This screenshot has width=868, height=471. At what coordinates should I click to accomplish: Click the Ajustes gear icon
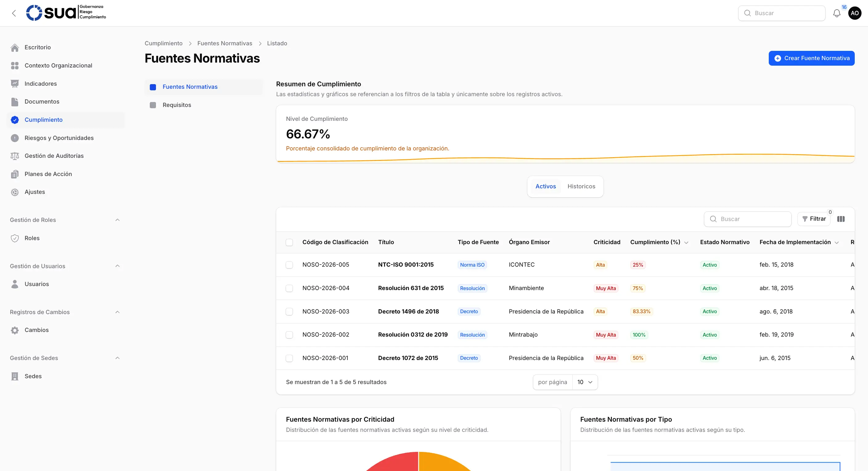coord(15,192)
